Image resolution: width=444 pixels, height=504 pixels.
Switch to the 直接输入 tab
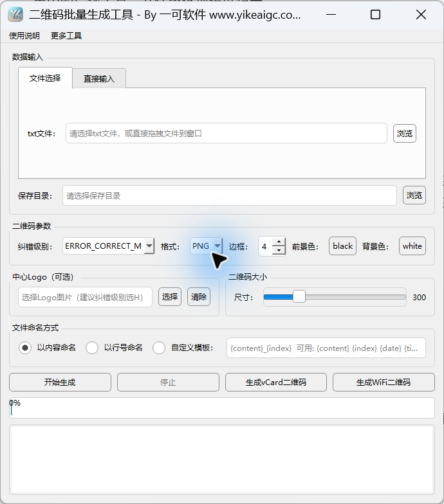[x=99, y=78]
